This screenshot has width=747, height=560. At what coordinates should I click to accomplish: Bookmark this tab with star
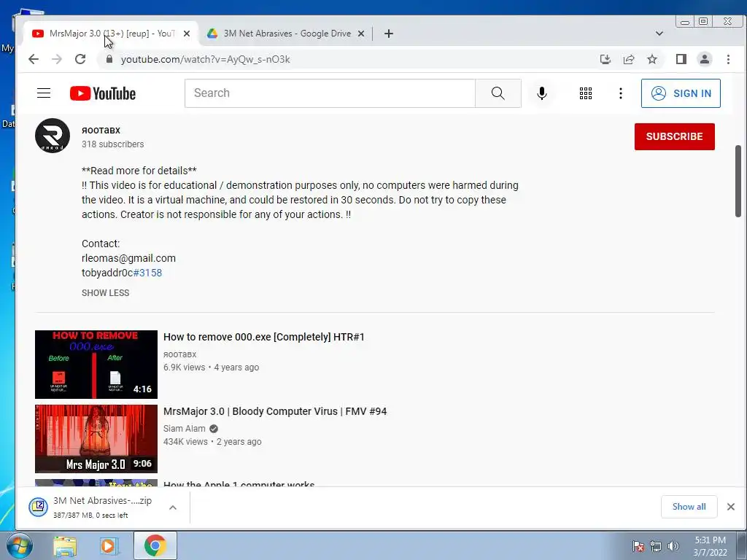click(x=652, y=59)
